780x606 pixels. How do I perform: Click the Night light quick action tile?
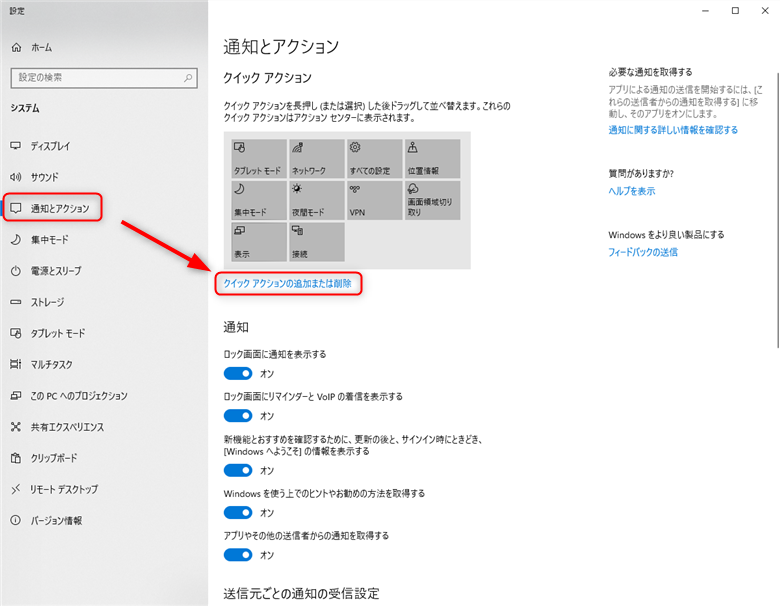(x=316, y=200)
